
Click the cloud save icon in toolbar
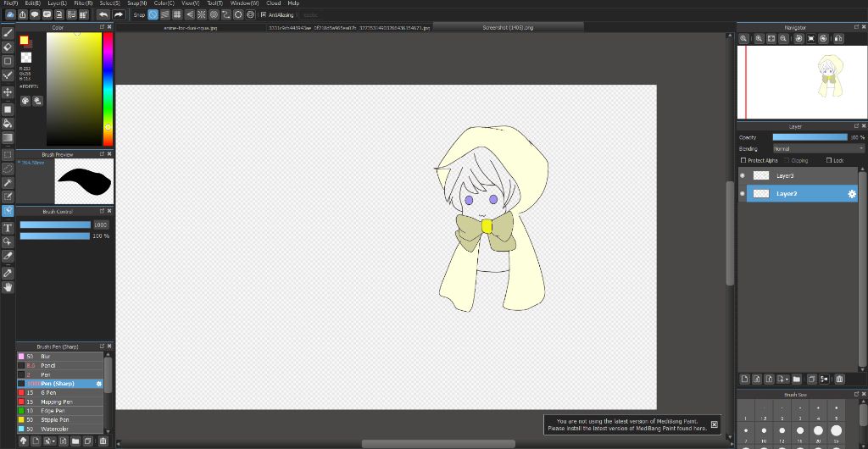(x=10, y=14)
